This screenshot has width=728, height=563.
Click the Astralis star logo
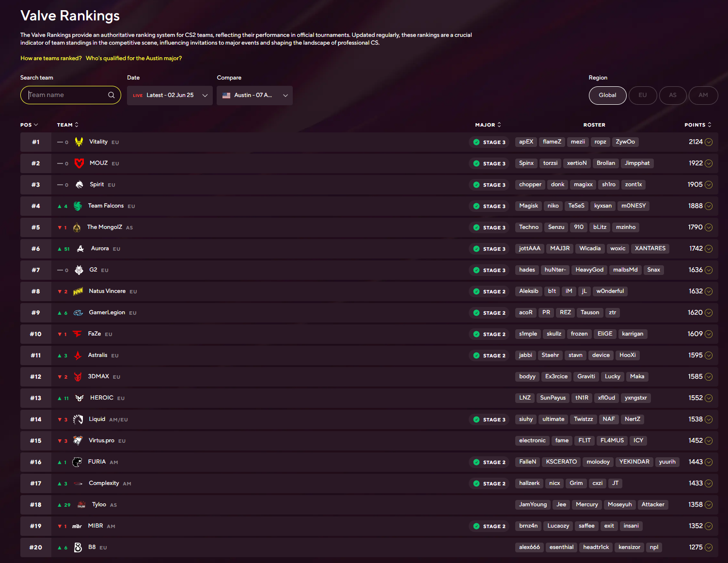click(x=78, y=355)
